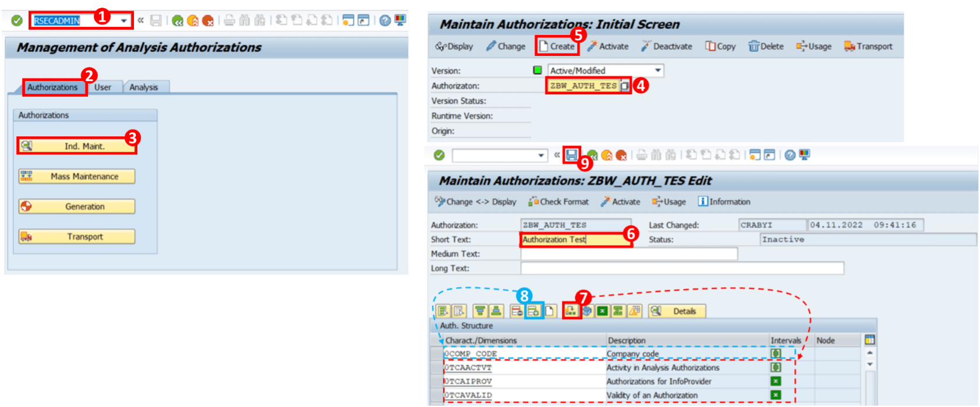
Task: Click the Cancel icon in the Edit window toolbar
Action: [x=621, y=155]
